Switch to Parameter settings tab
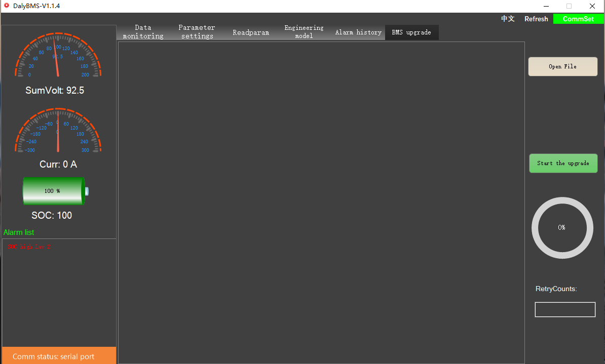 click(x=197, y=32)
